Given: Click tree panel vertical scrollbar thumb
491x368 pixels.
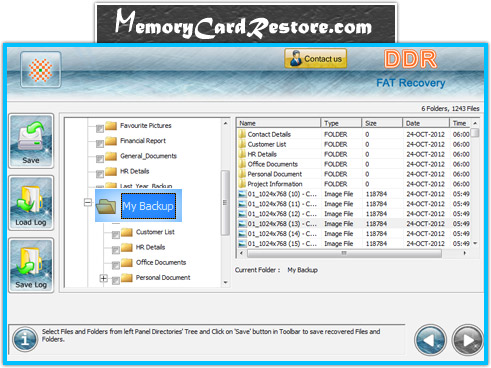Looking at the screenshot, I should click(226, 203).
